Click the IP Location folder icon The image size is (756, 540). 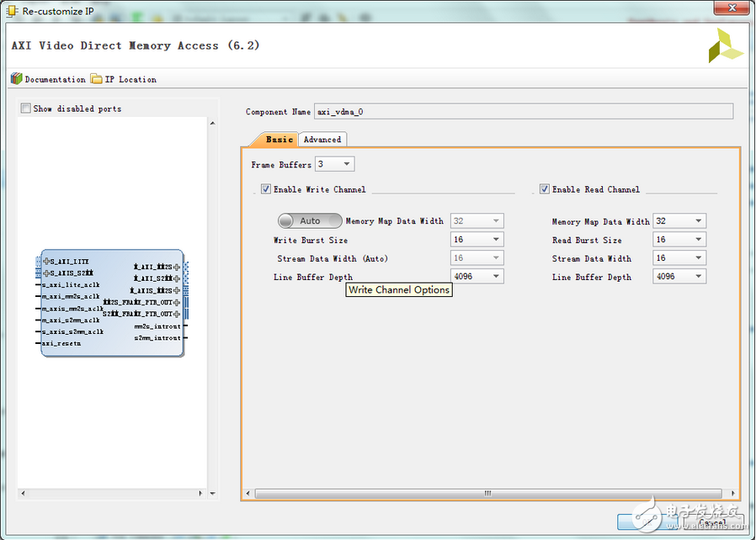click(x=97, y=79)
